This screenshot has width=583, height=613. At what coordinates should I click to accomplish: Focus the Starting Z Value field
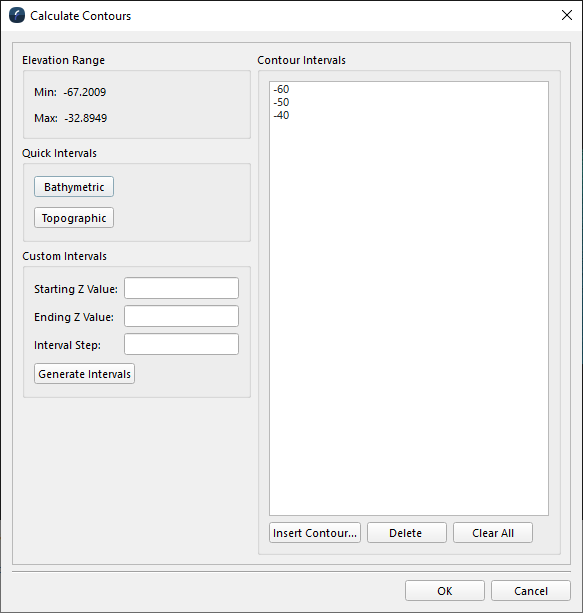(x=181, y=288)
